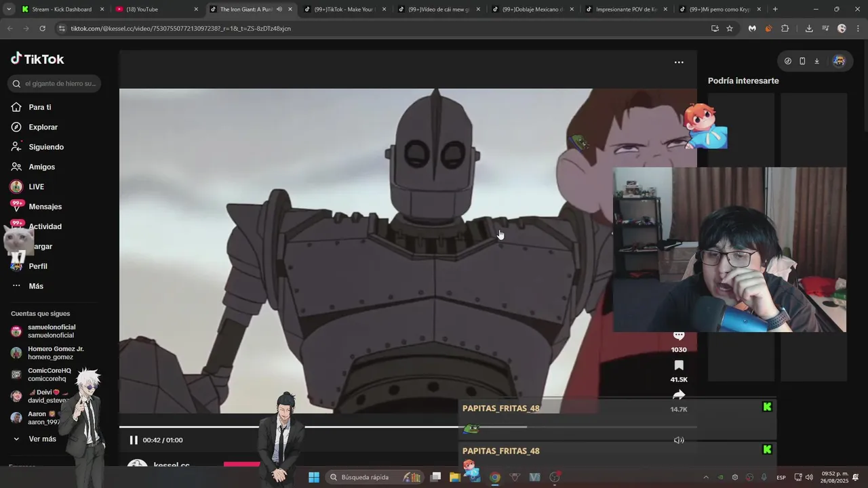Open Chrome from the taskbar

[495, 477]
